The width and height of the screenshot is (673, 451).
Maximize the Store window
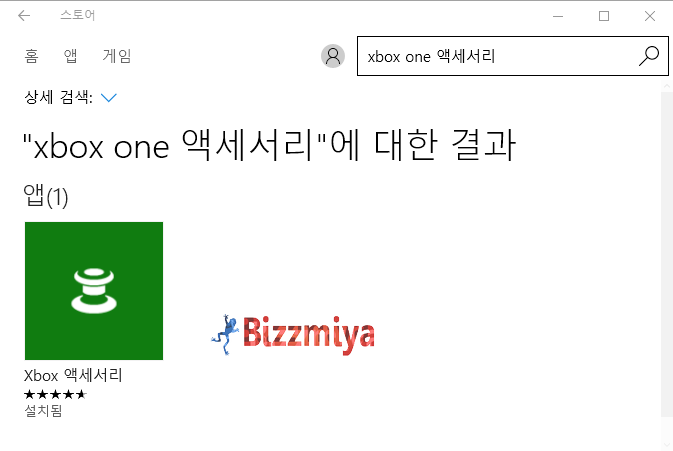[x=604, y=16]
